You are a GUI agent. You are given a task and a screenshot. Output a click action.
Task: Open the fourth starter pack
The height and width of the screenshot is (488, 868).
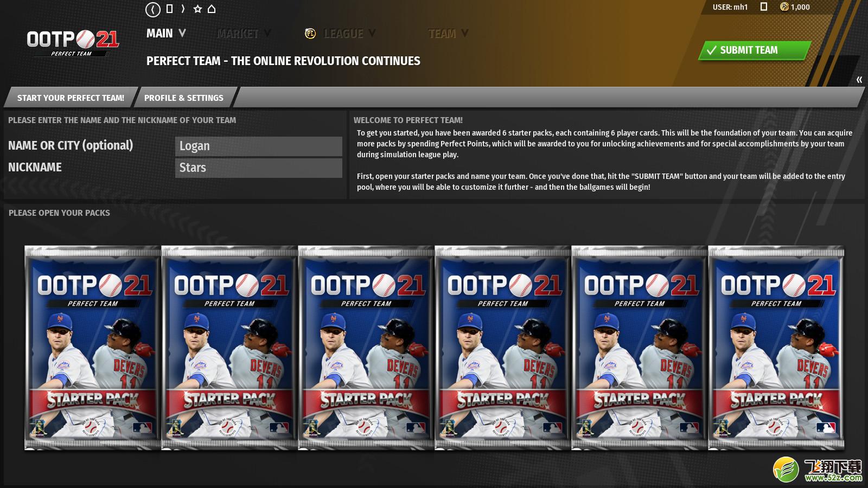point(503,348)
